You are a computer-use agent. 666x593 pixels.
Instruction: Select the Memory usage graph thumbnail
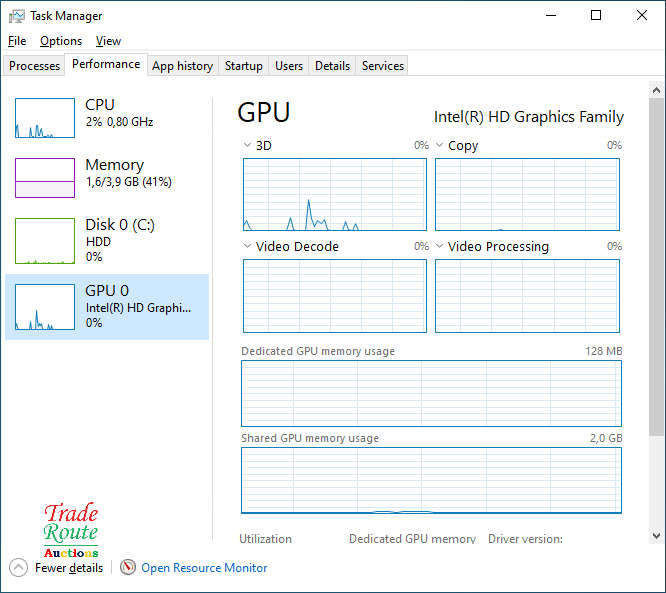click(45, 178)
